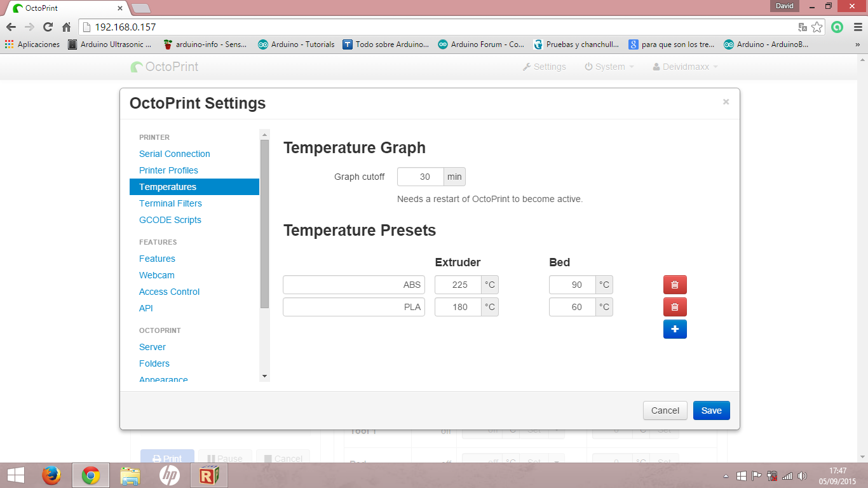This screenshot has width=868, height=488.
Task: Click the browser back arrow
Action: coord(11,27)
